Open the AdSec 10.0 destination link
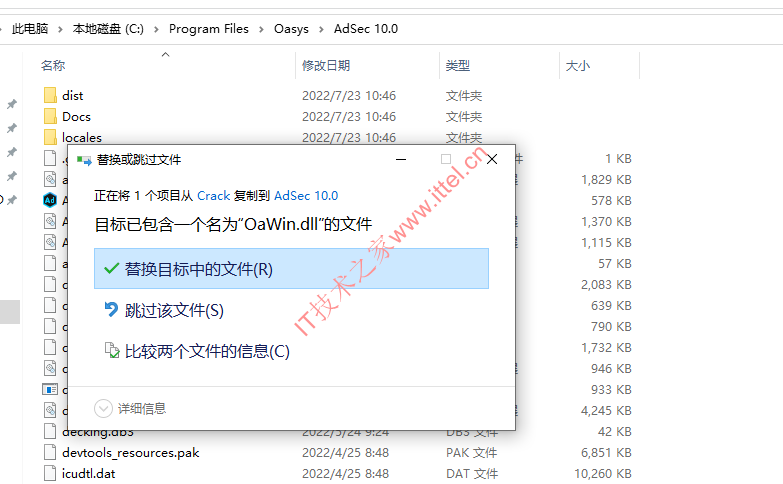783x484 pixels. [306, 195]
